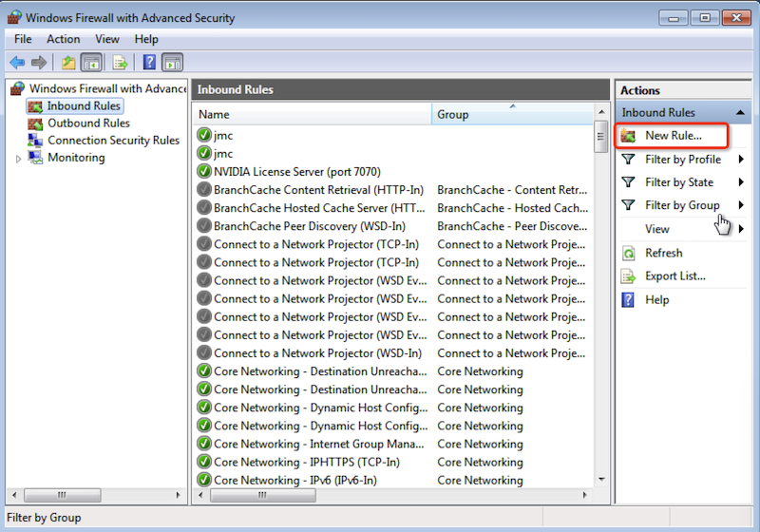The image size is (760, 532).
Task: Click the Filter by Group funnel icon
Action: pos(628,205)
